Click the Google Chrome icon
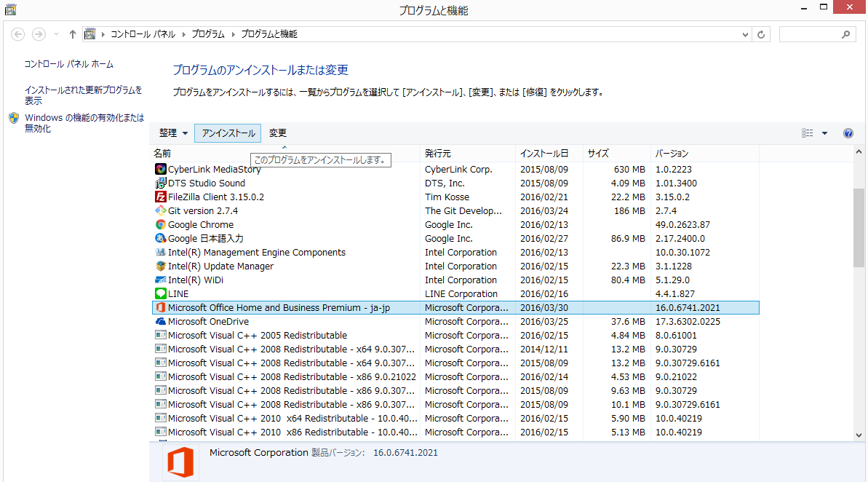The width and height of the screenshot is (868, 482). [x=161, y=224]
